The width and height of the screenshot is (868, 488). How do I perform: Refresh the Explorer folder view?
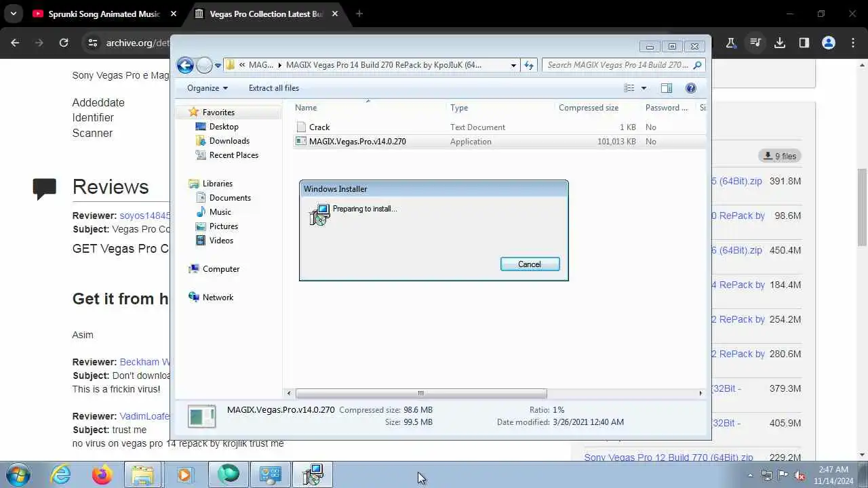(x=529, y=65)
